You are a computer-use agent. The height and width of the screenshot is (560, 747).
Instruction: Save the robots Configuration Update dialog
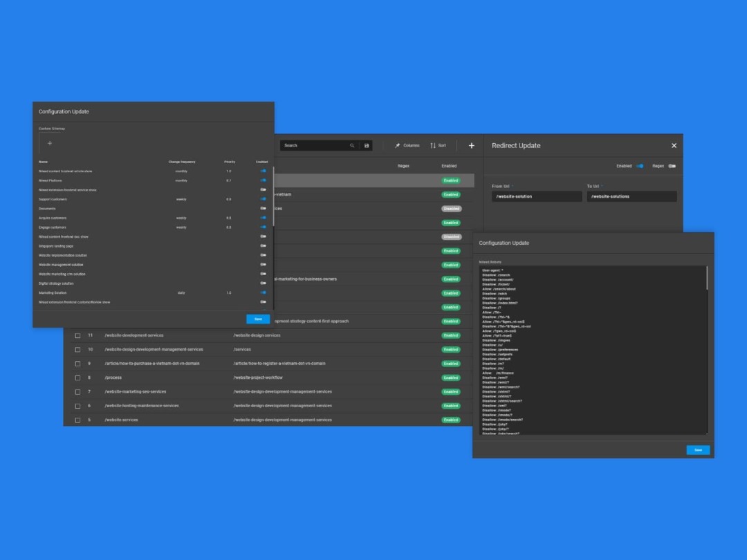click(x=698, y=450)
